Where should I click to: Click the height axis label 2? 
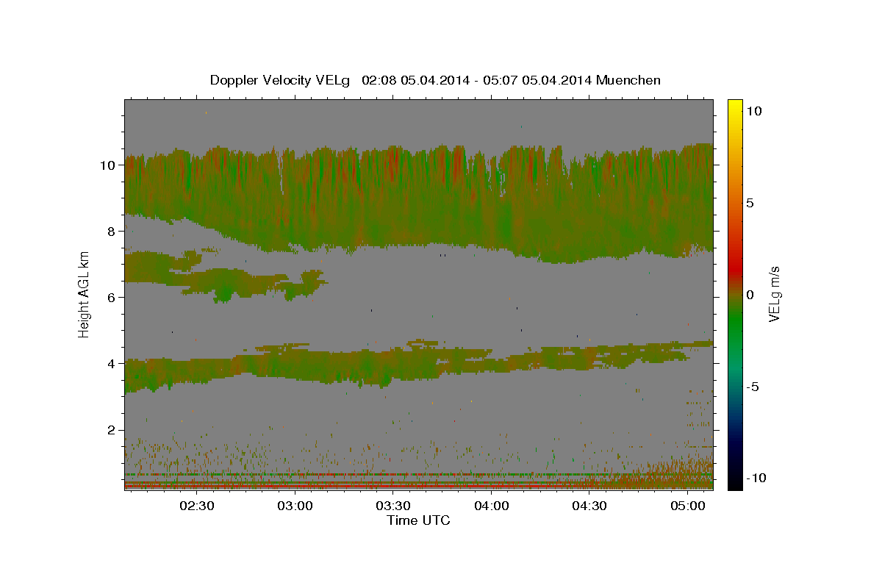coord(112,430)
